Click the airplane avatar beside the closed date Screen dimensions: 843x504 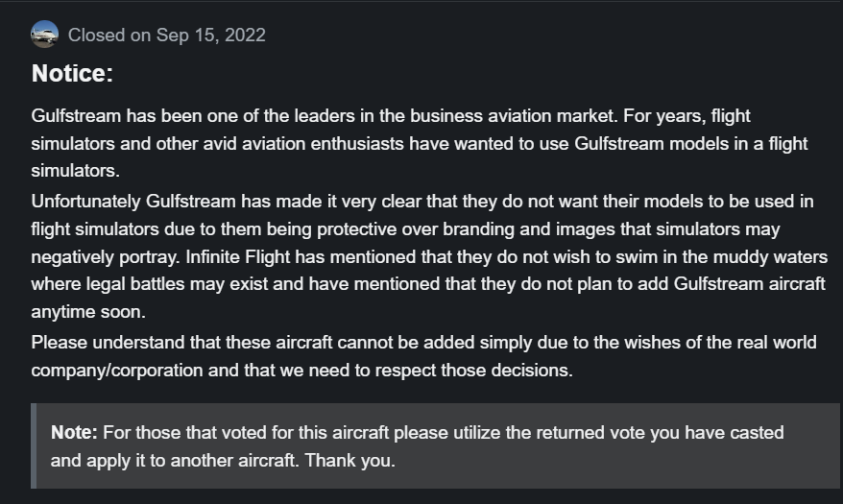(44, 35)
